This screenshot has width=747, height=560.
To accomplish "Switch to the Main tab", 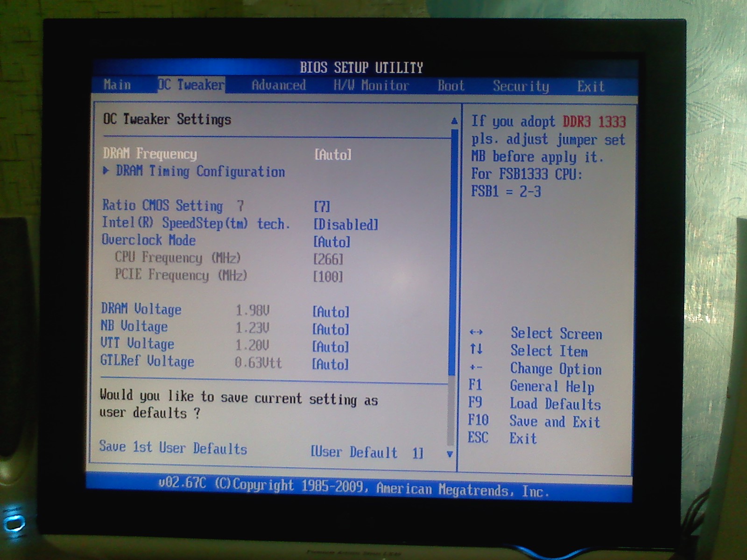I will pyautogui.click(x=117, y=85).
